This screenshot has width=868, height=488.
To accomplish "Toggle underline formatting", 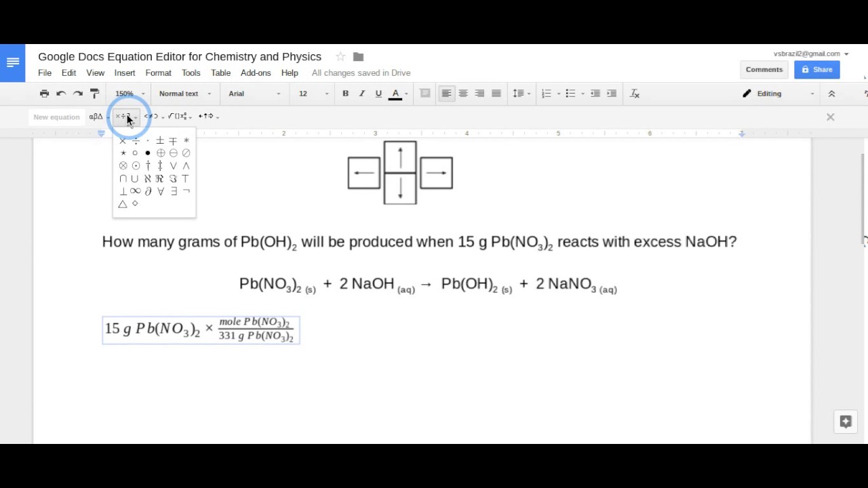I will [378, 94].
